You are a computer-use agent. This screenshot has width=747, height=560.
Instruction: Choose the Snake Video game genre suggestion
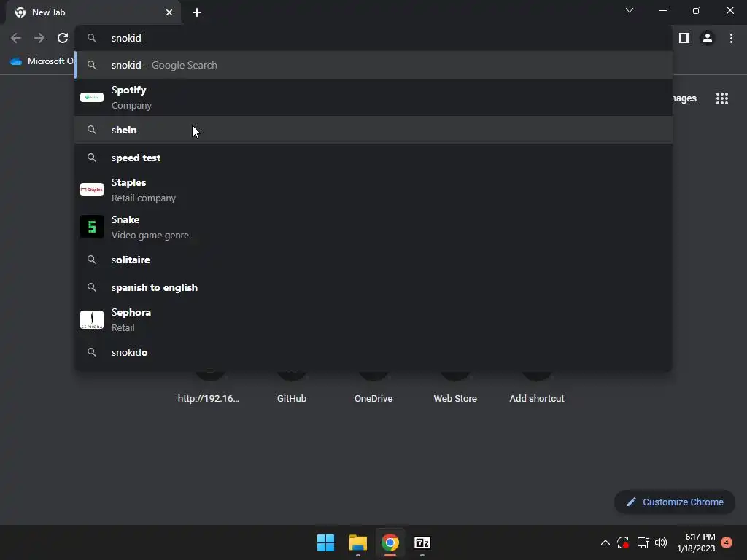374,227
